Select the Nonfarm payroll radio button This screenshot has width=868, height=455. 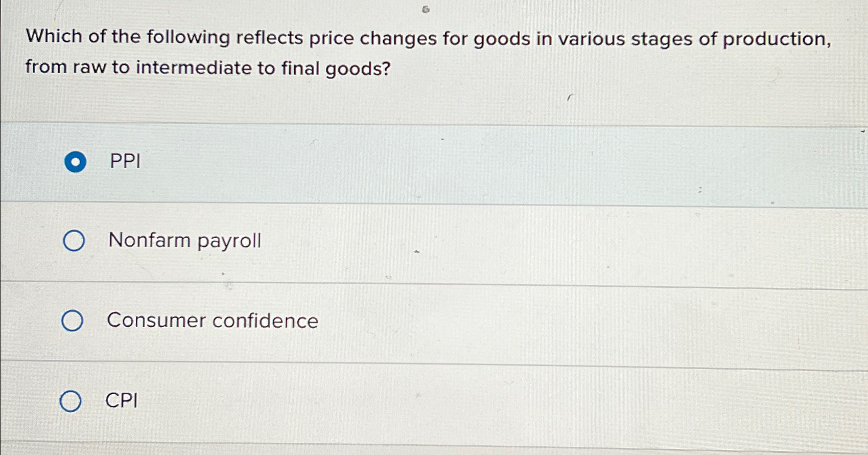pos(74,241)
